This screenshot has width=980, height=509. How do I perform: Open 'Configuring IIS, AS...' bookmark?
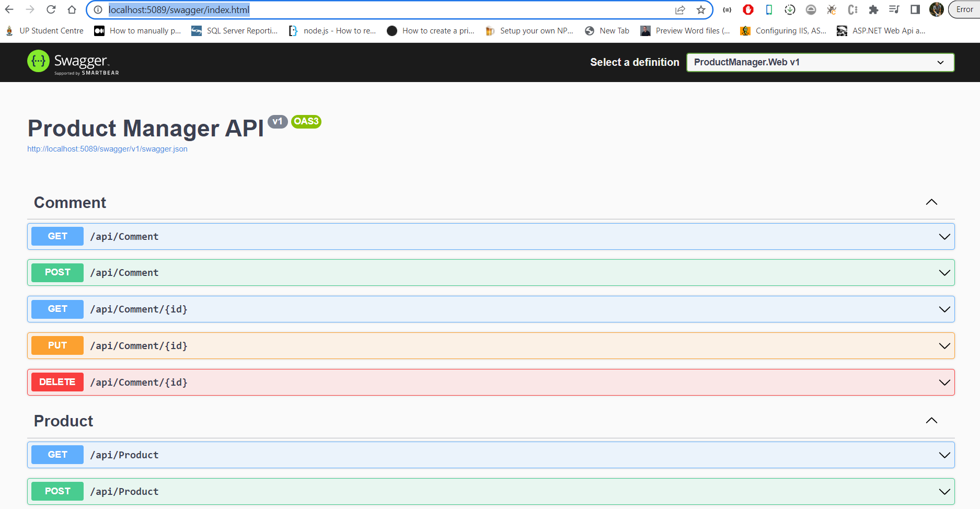pos(783,31)
